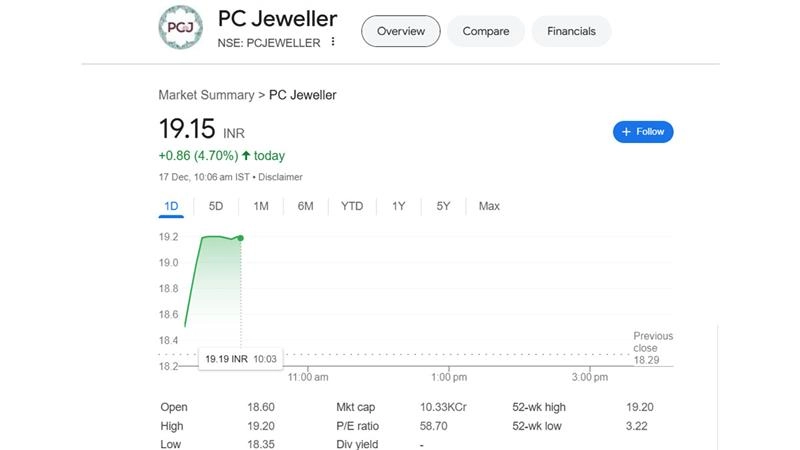Open the Market Summary breadcrumb link

point(206,95)
